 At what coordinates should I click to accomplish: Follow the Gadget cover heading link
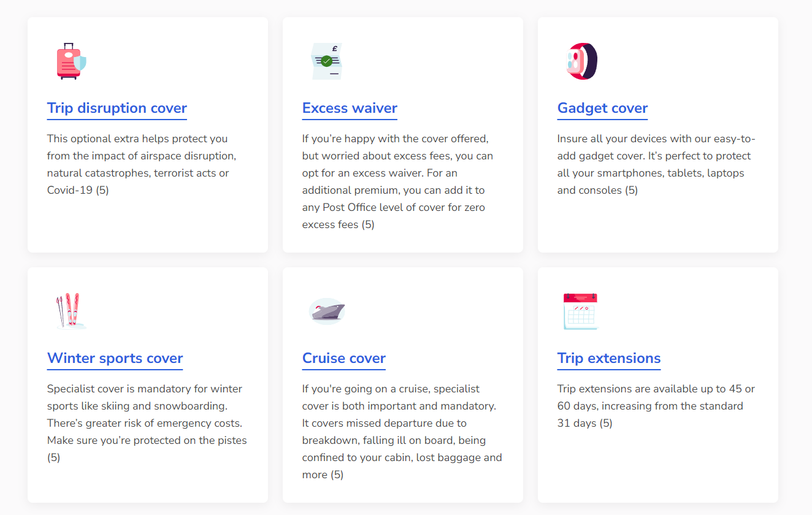point(602,109)
